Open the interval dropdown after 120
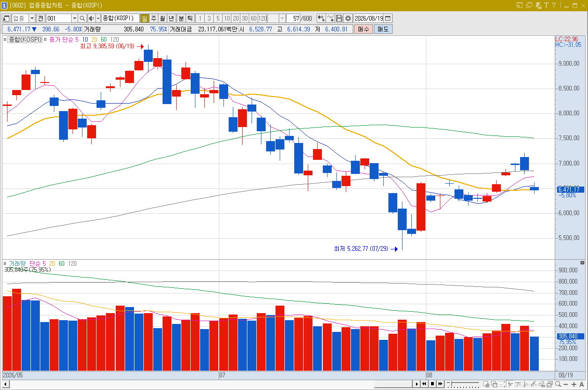This screenshot has height=390, width=588. (282, 18)
